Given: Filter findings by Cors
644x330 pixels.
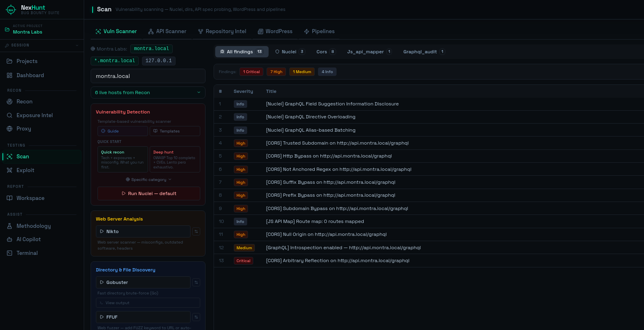Looking at the screenshot, I should click(x=326, y=52).
